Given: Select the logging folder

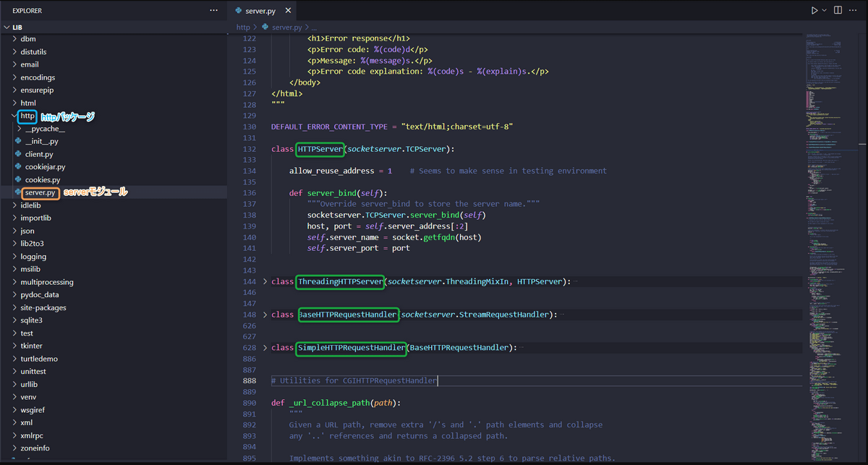Looking at the screenshot, I should (x=33, y=257).
